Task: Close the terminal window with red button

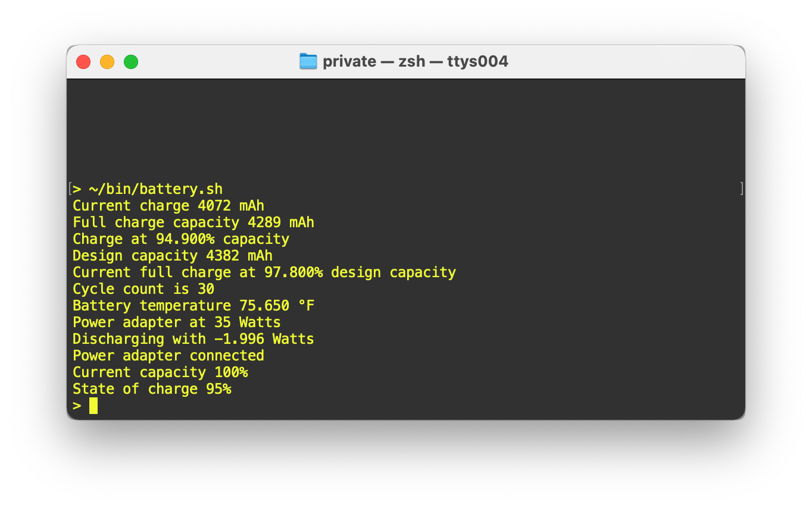Action: (83, 62)
